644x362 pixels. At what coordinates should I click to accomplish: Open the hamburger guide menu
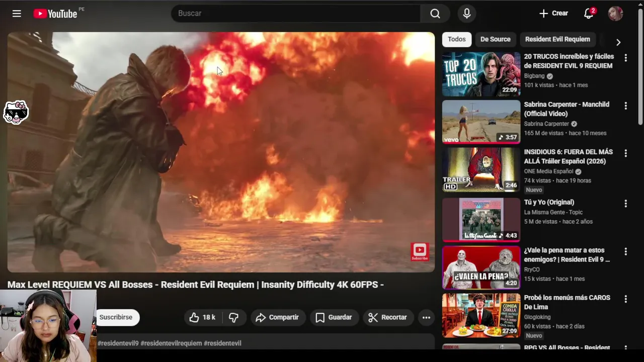point(17,14)
